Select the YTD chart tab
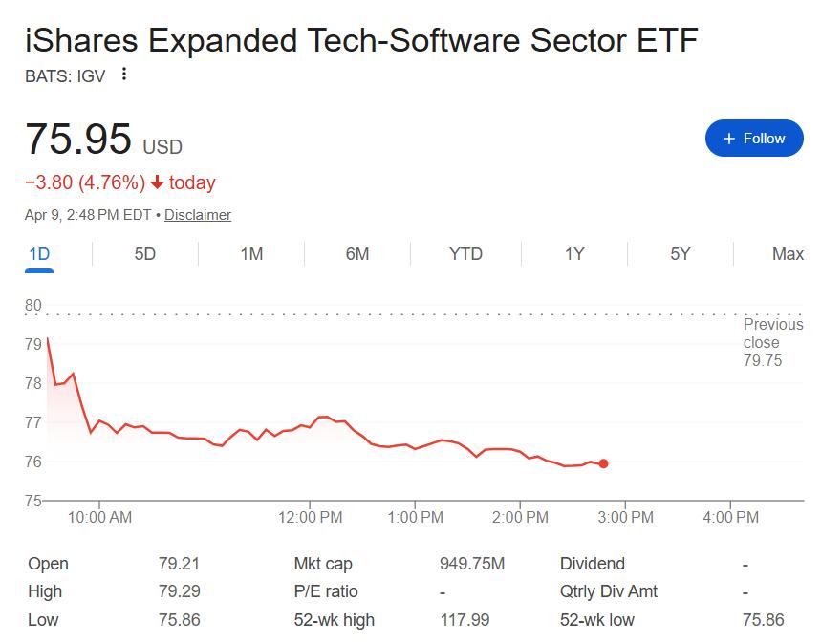 pos(465,253)
